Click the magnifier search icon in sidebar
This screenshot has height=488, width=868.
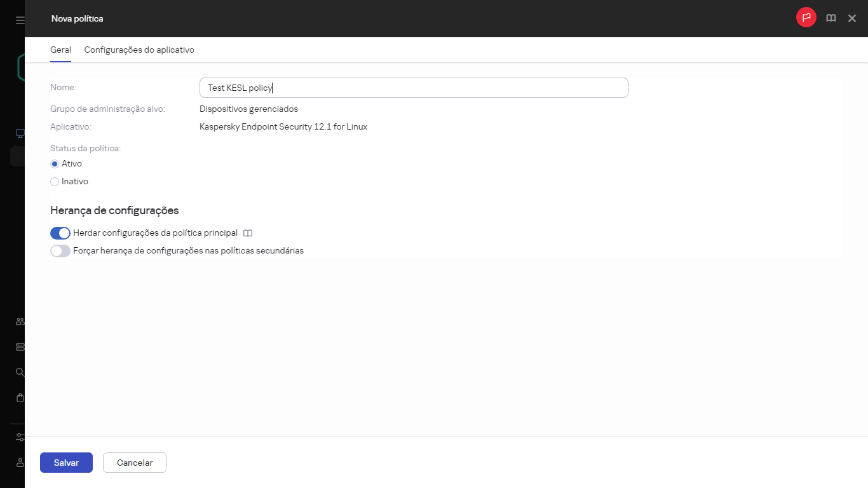coord(20,372)
